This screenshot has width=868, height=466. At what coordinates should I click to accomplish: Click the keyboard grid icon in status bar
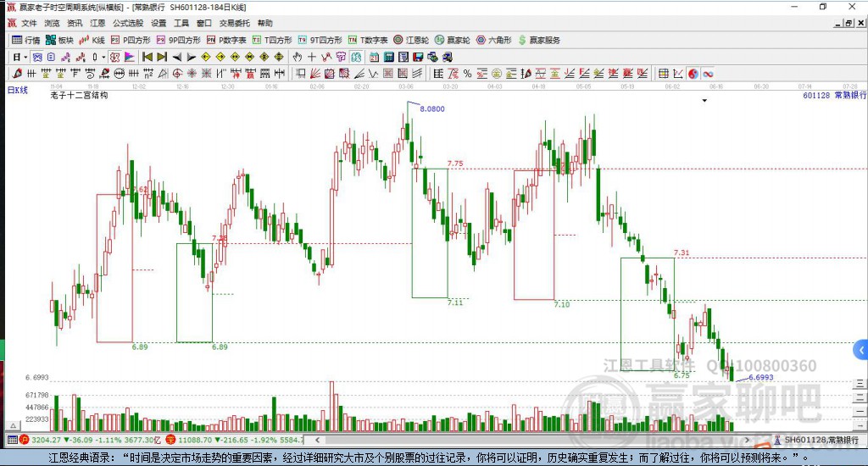click(12, 440)
